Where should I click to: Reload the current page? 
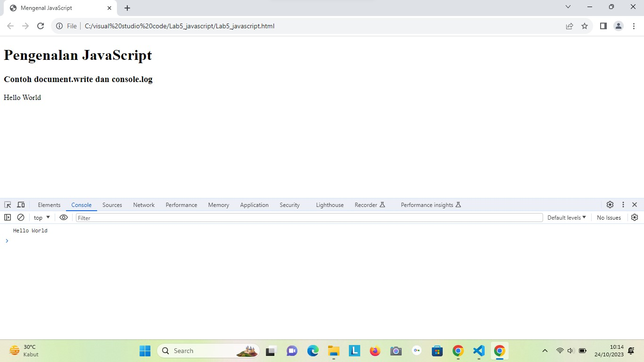tap(41, 26)
